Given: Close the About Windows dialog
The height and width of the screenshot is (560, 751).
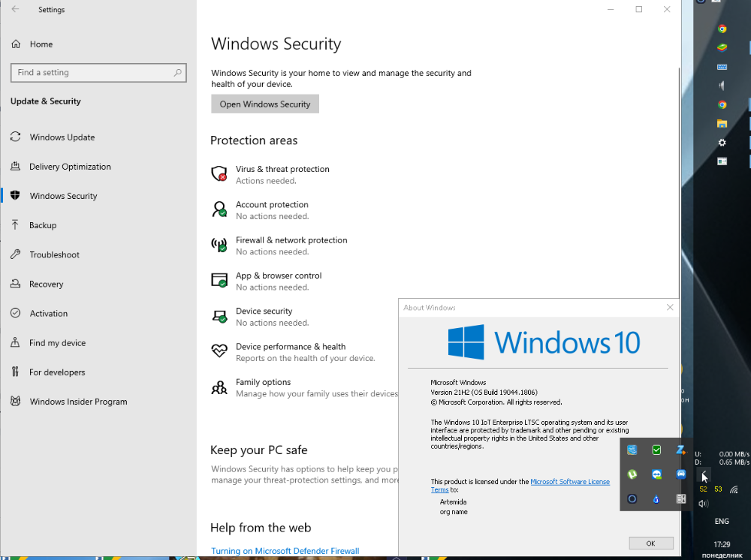Looking at the screenshot, I should point(670,307).
